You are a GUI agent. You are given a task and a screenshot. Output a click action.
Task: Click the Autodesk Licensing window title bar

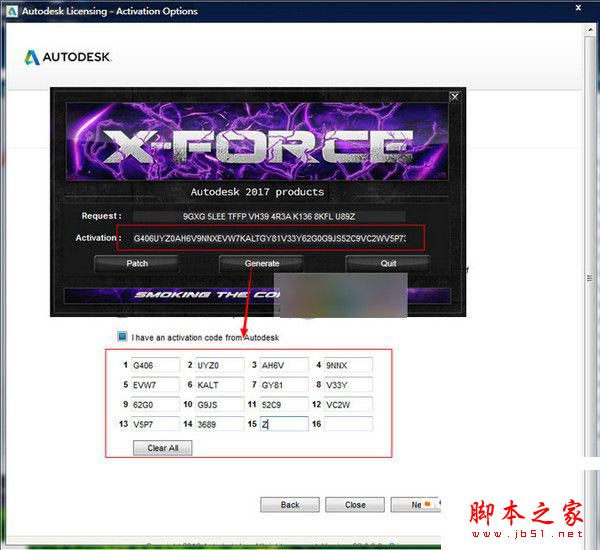coord(300,11)
